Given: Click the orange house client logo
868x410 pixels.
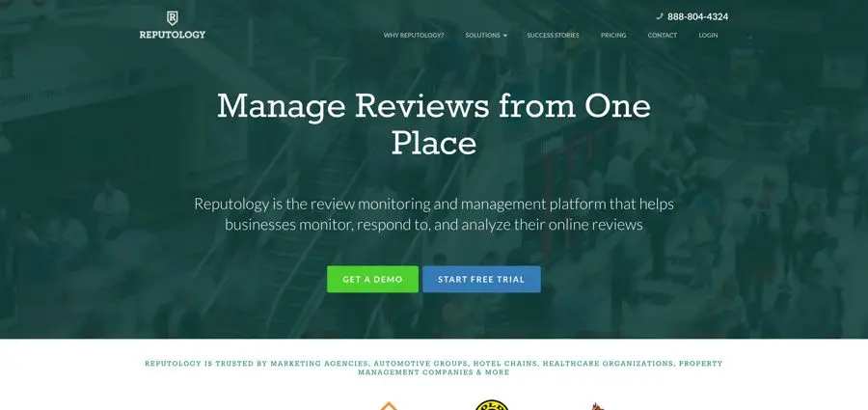Looking at the screenshot, I should (x=387, y=405).
